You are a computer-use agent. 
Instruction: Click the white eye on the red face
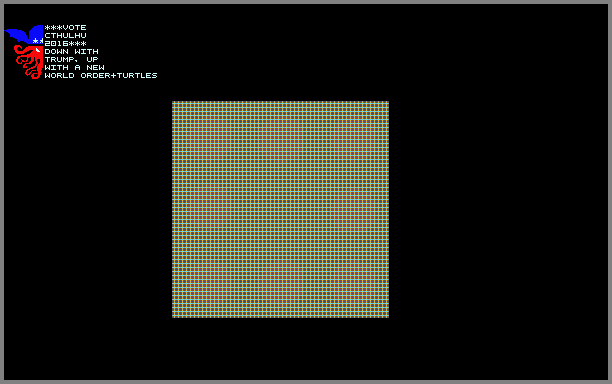point(38,50)
